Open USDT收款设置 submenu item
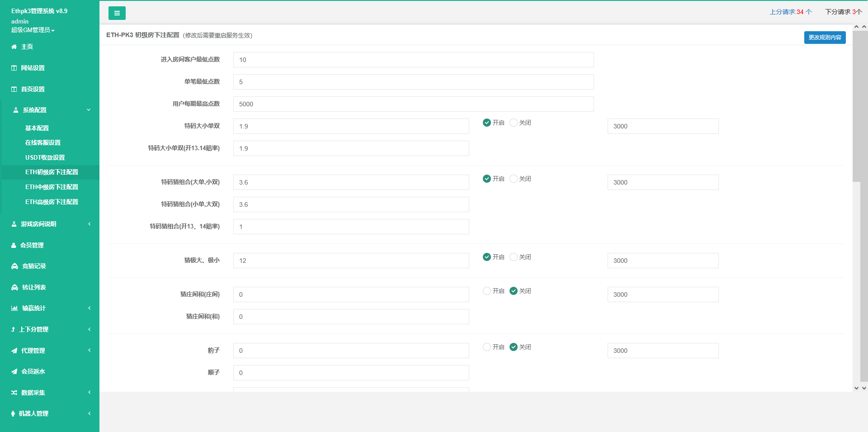868x432 pixels. click(45, 157)
